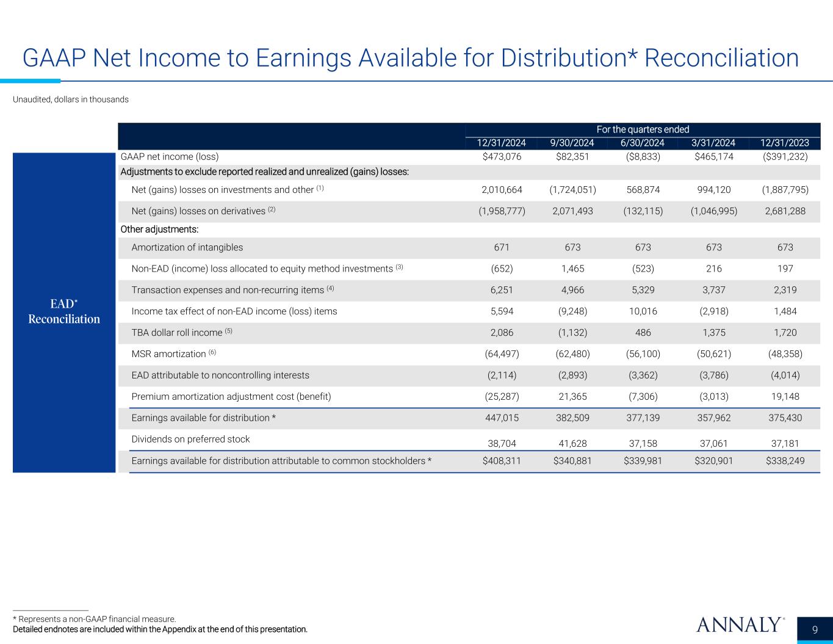Image resolution: width=833 pixels, height=644 pixels.
Task: Select the 6/30/2024 column header
Action: 643,143
